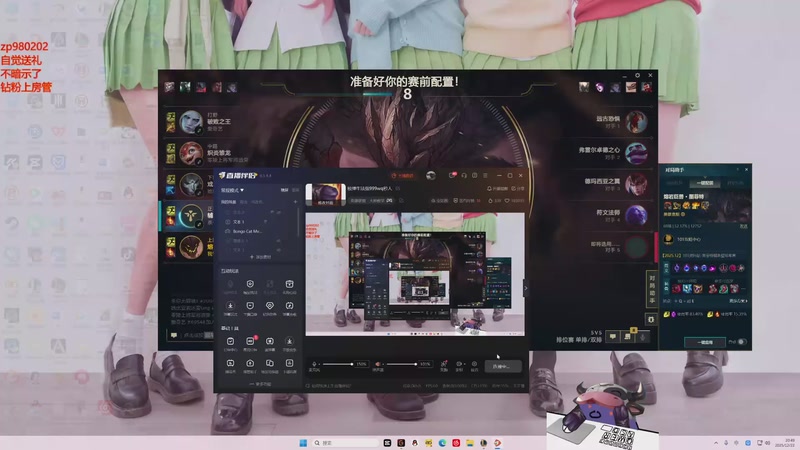Open the streamer avatar in title bar
This screenshot has height=450, width=800.
431,176
